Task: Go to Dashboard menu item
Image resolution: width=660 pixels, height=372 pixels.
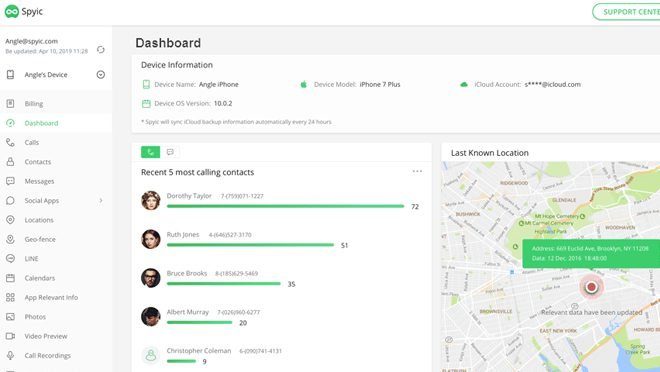Action: coord(41,123)
